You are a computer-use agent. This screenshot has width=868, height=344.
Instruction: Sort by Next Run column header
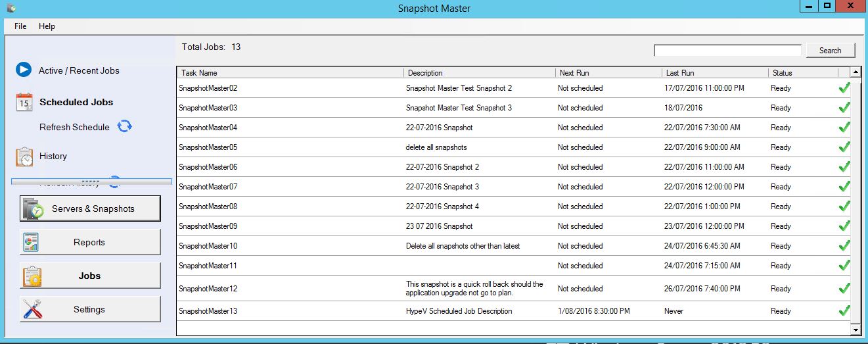[608, 73]
